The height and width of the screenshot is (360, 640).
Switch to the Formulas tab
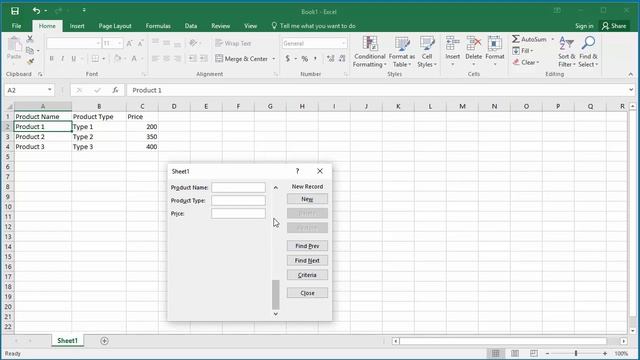click(158, 26)
